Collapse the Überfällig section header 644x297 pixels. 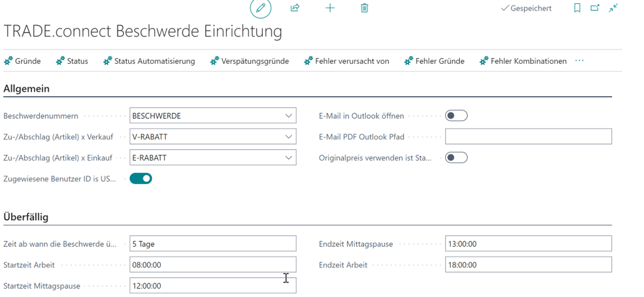[x=26, y=217]
